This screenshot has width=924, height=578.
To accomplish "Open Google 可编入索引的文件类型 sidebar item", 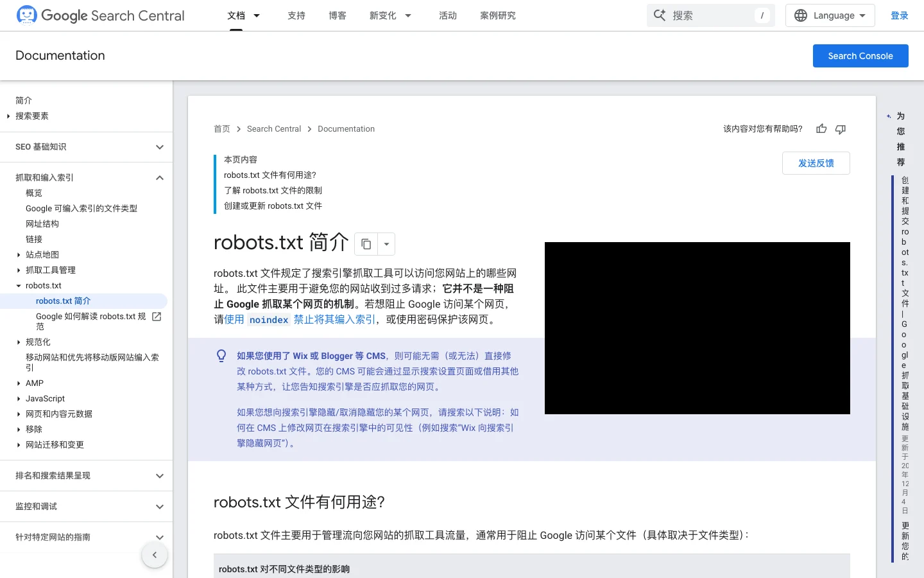I will [x=81, y=209].
